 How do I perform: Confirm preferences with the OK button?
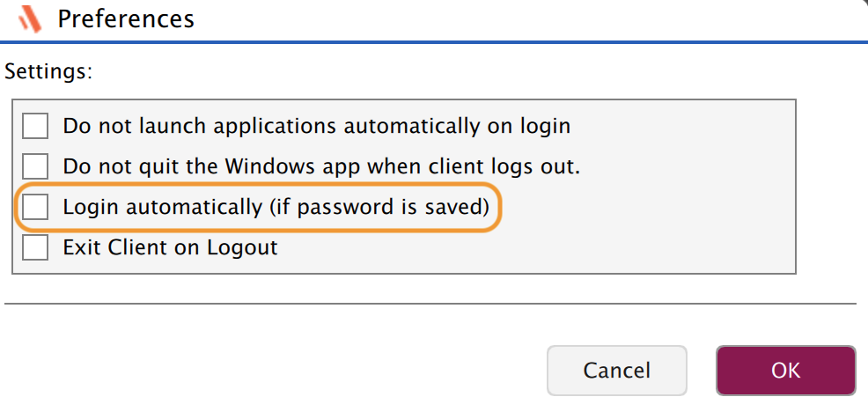tap(785, 370)
